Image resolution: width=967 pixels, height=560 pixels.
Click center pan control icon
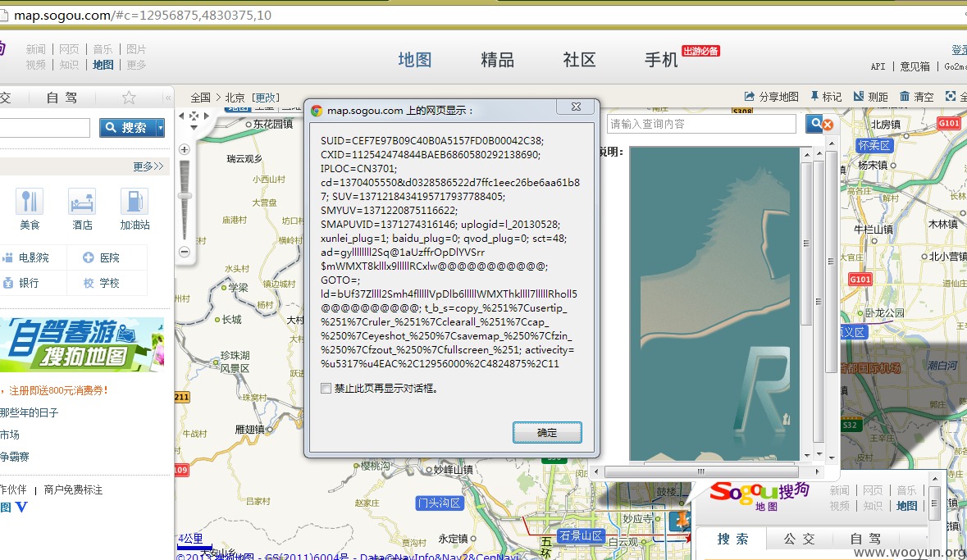194,116
